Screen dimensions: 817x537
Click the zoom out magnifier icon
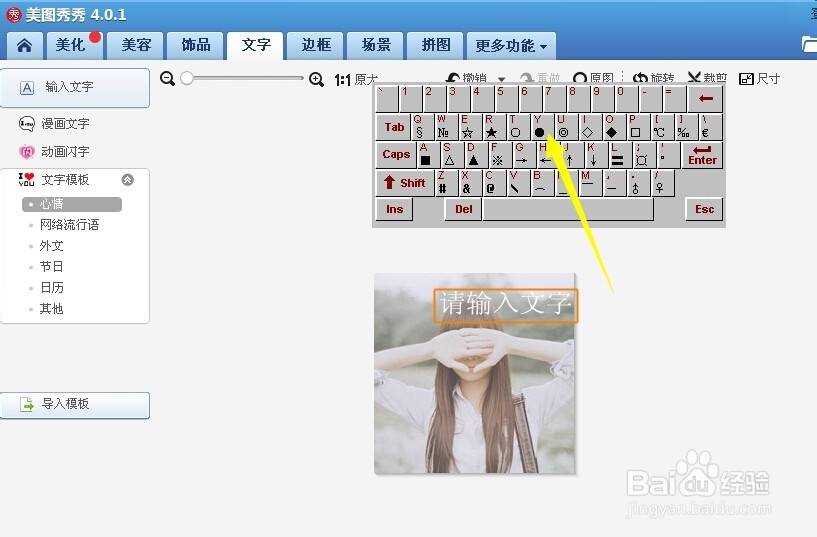[167, 79]
